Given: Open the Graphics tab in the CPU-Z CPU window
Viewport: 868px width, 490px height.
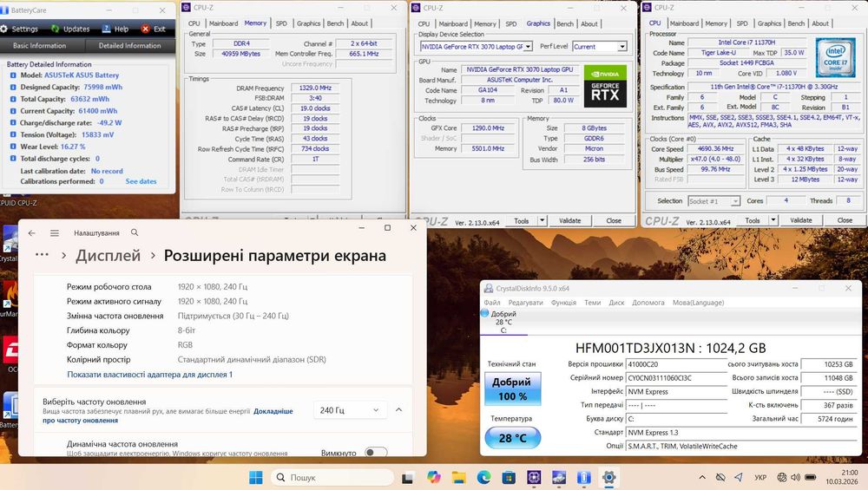Looking at the screenshot, I should (x=769, y=23).
